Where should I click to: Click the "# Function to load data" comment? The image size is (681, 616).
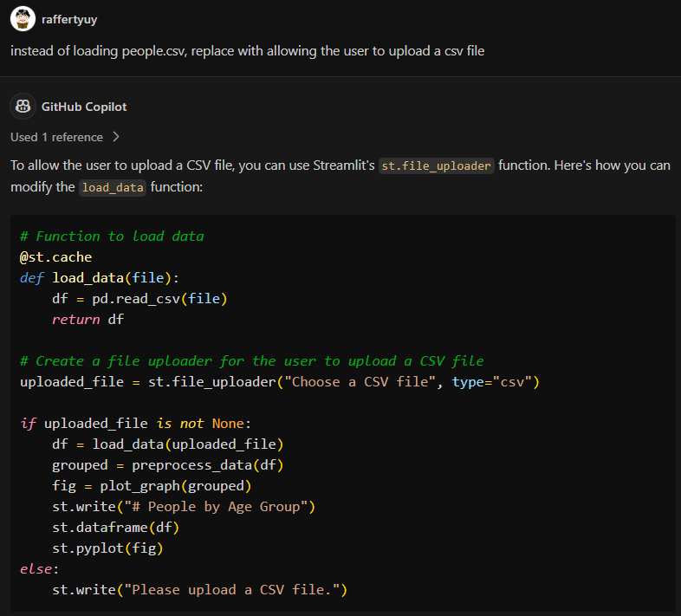112,237
